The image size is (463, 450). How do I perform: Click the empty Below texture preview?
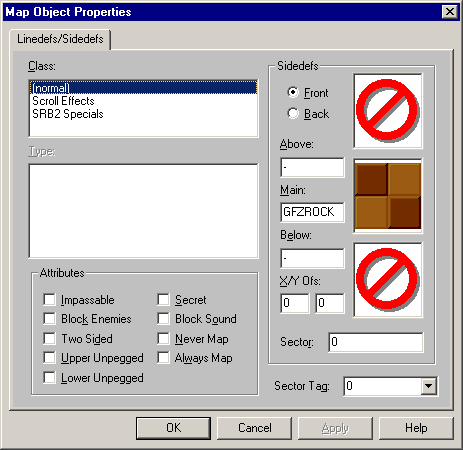[388, 280]
